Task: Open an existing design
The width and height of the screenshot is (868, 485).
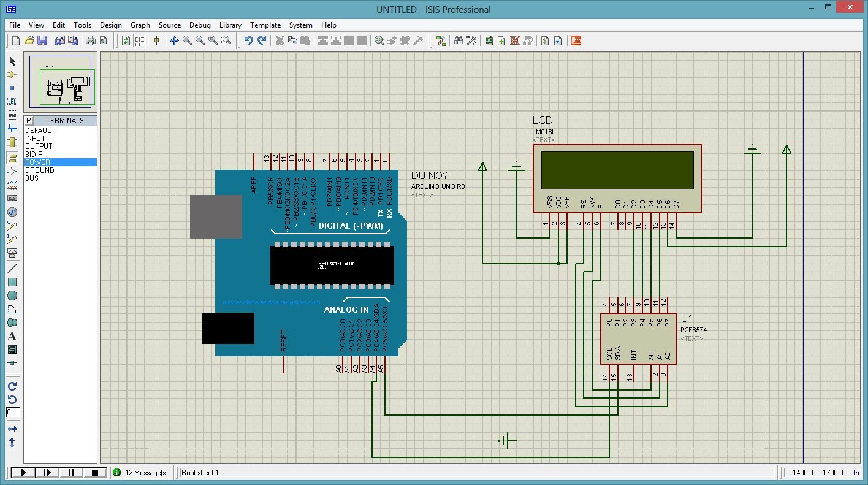Action: click(x=29, y=40)
